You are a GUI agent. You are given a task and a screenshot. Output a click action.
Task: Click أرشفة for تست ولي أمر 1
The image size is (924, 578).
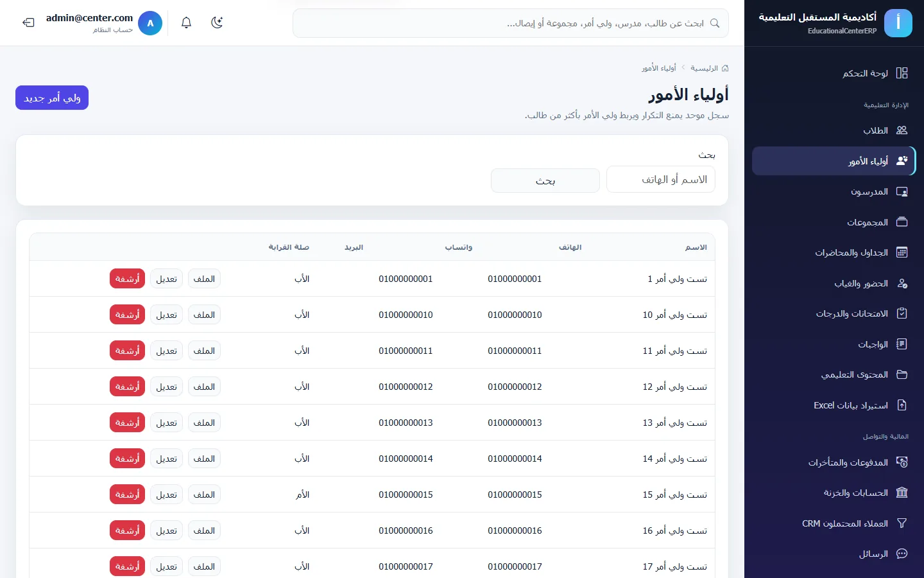[128, 279]
